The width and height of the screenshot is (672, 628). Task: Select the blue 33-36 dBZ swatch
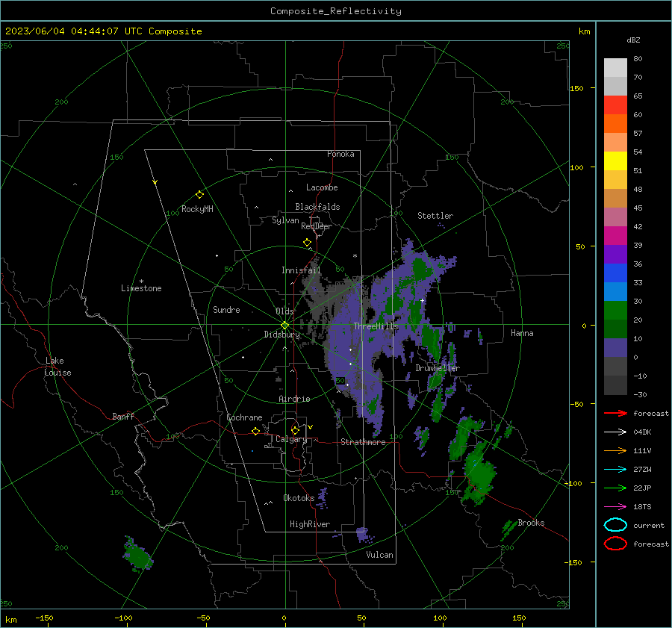(615, 273)
